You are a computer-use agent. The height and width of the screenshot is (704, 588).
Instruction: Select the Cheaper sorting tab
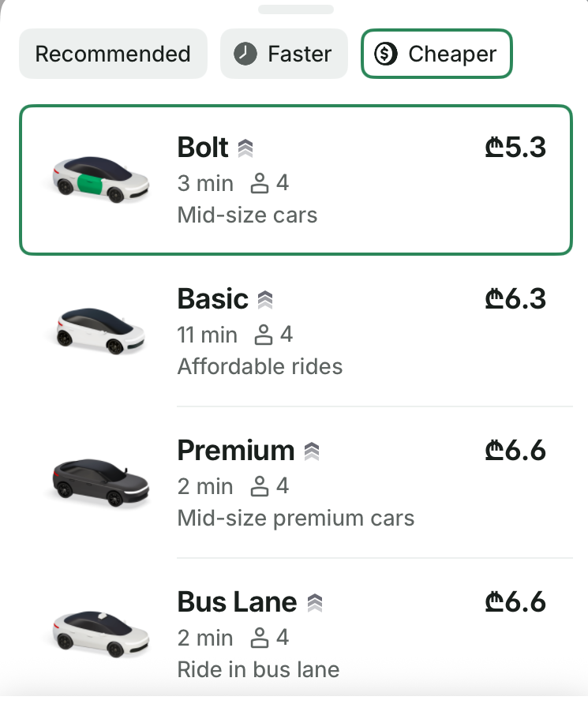coord(436,54)
